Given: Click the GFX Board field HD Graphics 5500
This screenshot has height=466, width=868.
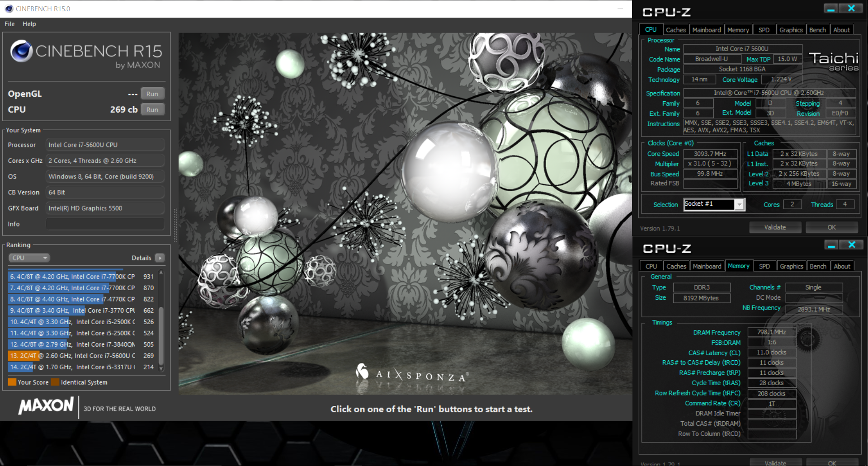Looking at the screenshot, I should click(105, 208).
